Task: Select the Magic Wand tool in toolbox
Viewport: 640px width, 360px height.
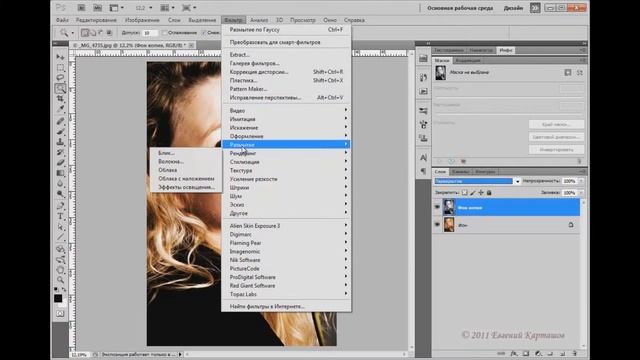Action: tap(60, 88)
